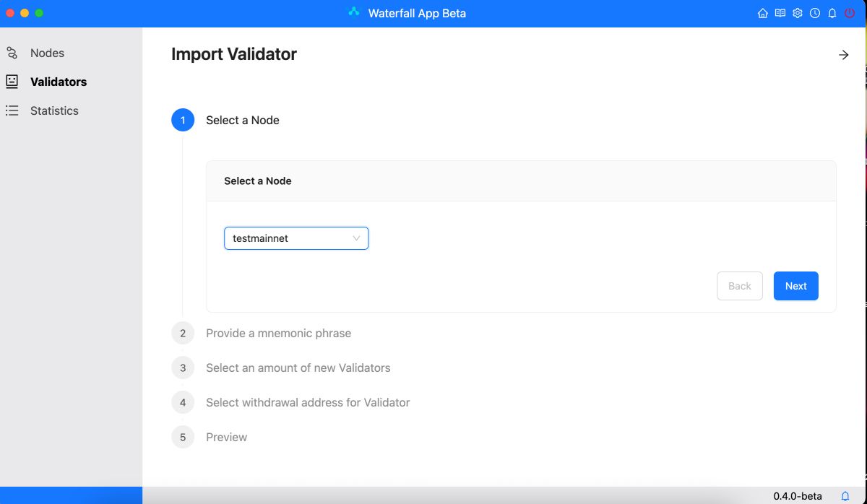Open the testmainnet node dropdown
This screenshot has width=867, height=504.
296,238
